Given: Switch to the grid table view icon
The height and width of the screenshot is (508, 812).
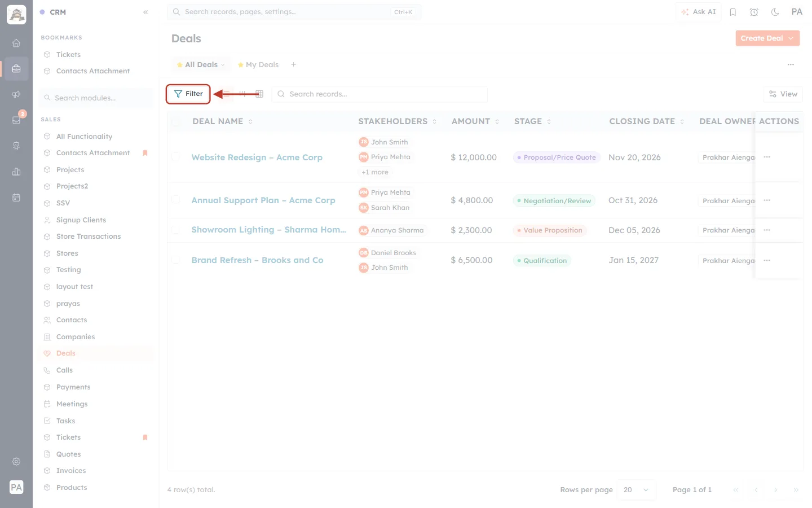Looking at the screenshot, I should click(x=259, y=94).
